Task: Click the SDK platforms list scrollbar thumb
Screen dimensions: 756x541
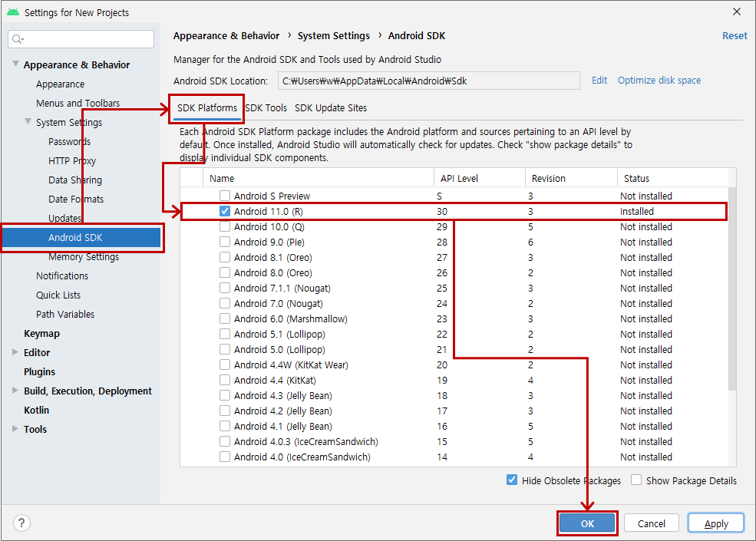Action: 732,289
